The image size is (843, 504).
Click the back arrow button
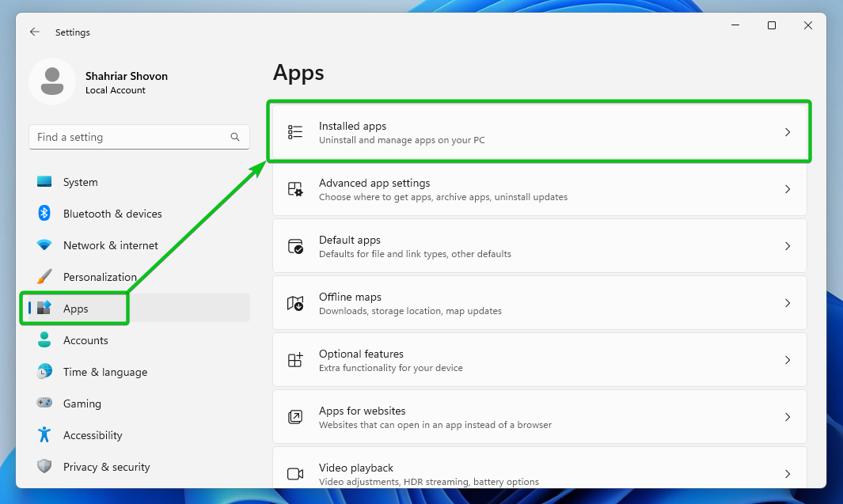pyautogui.click(x=34, y=32)
